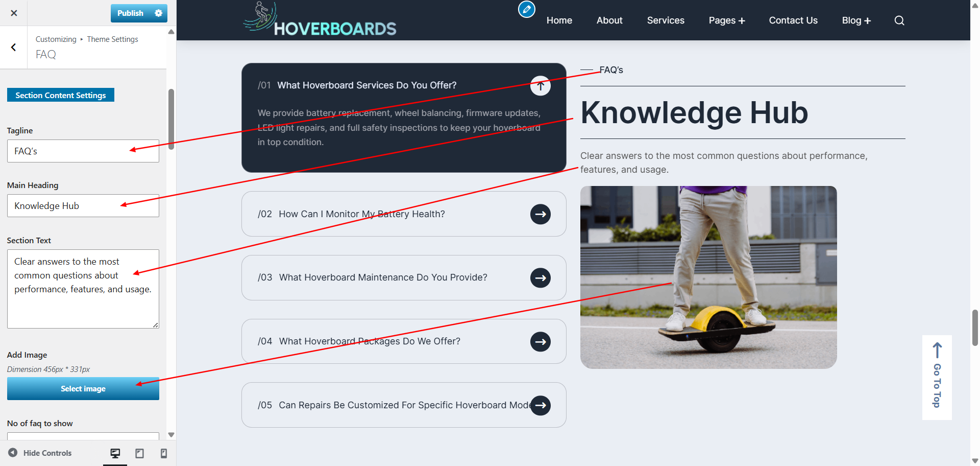Click 'How Can I Monitor My Battery Health?' text
This screenshot has width=980, height=466.
pyautogui.click(x=362, y=214)
